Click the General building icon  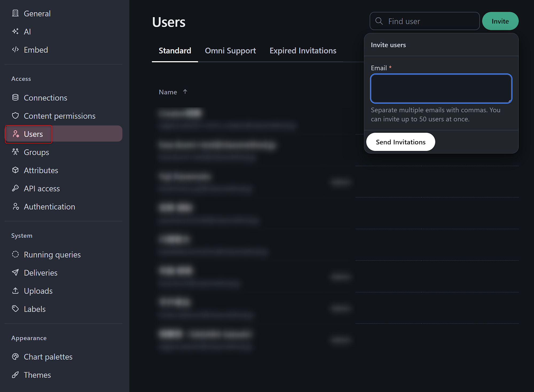click(15, 13)
